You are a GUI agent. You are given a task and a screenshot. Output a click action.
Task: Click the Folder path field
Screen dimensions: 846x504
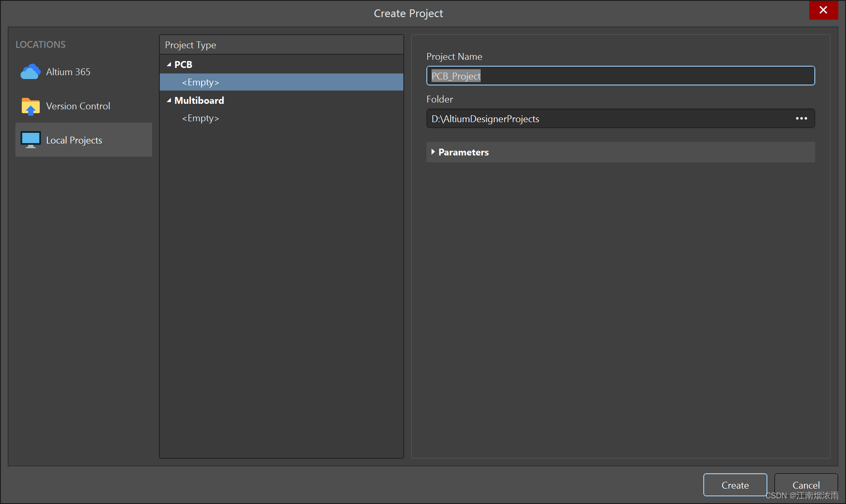pyautogui.click(x=620, y=118)
